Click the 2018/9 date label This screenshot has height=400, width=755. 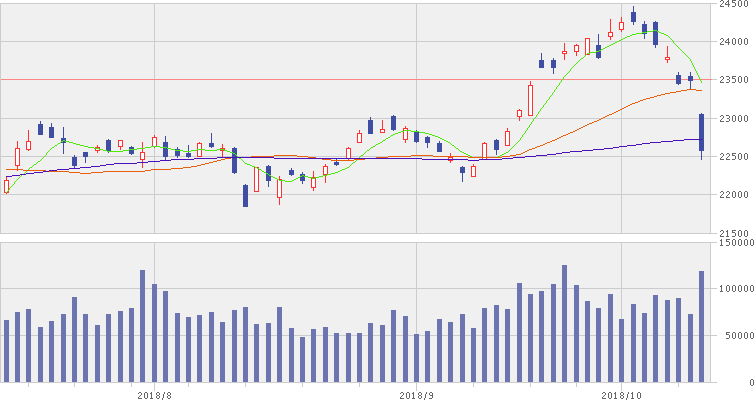click(415, 394)
